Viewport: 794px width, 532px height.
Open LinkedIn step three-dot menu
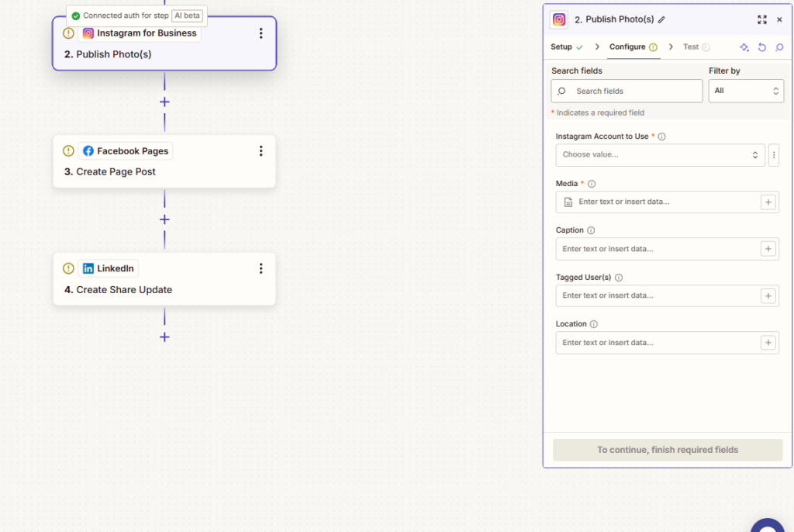[261, 268]
